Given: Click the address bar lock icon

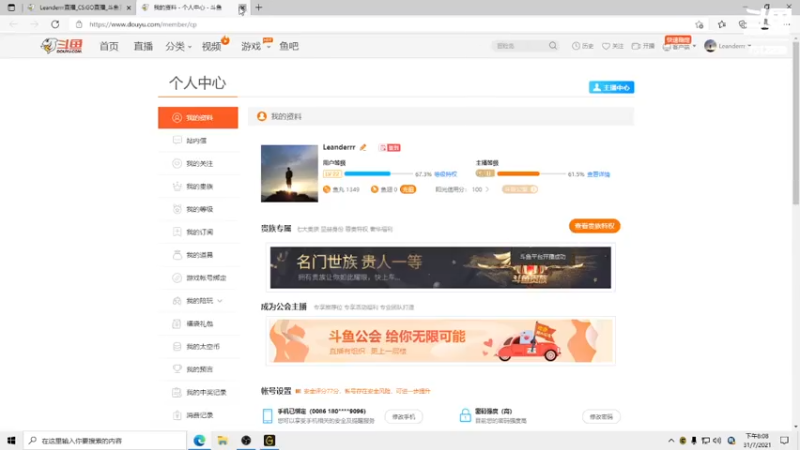Looking at the screenshot, I should [79, 24].
